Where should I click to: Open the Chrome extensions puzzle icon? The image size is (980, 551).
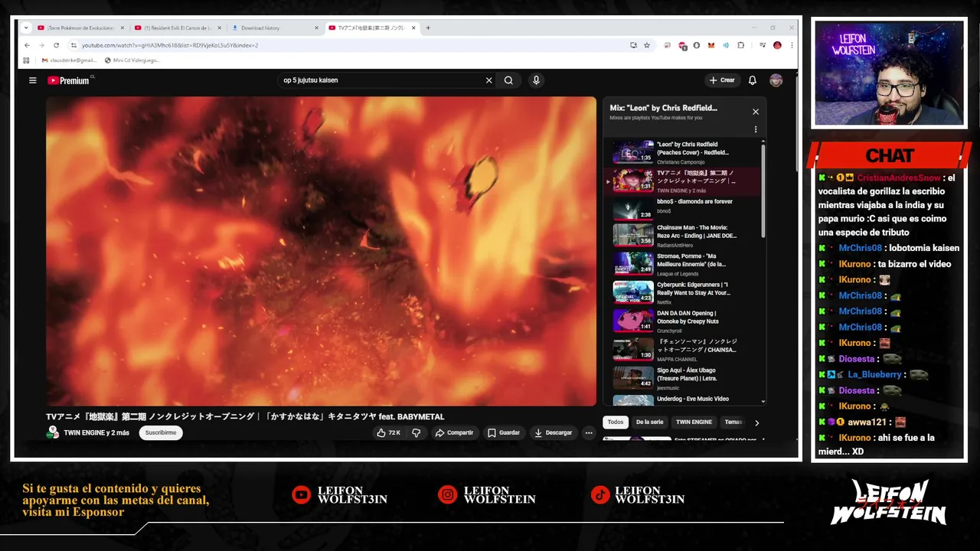click(740, 45)
